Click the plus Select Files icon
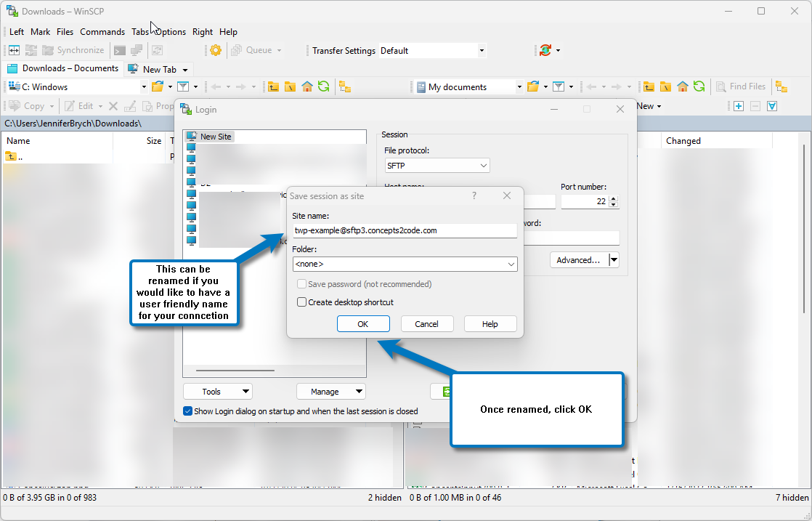Screen dimensions: 812x521 point(739,106)
